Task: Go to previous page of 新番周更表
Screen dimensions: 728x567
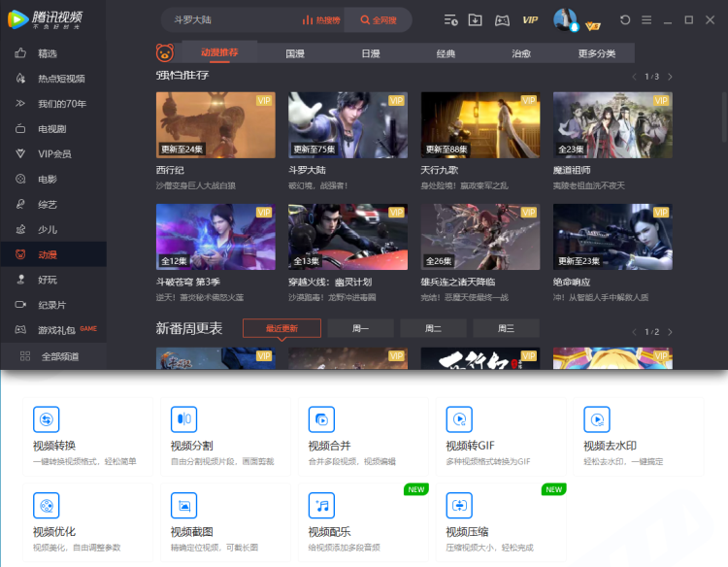Action: click(634, 332)
